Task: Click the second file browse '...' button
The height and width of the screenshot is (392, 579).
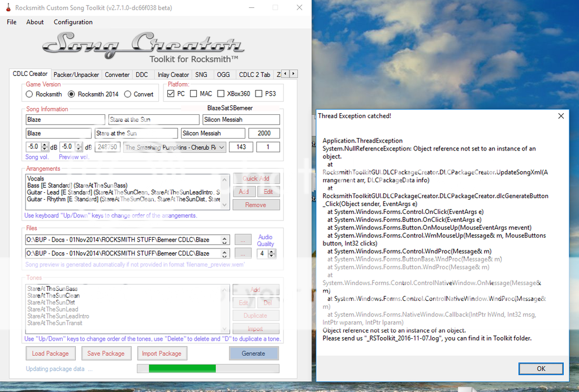Action: (x=243, y=253)
